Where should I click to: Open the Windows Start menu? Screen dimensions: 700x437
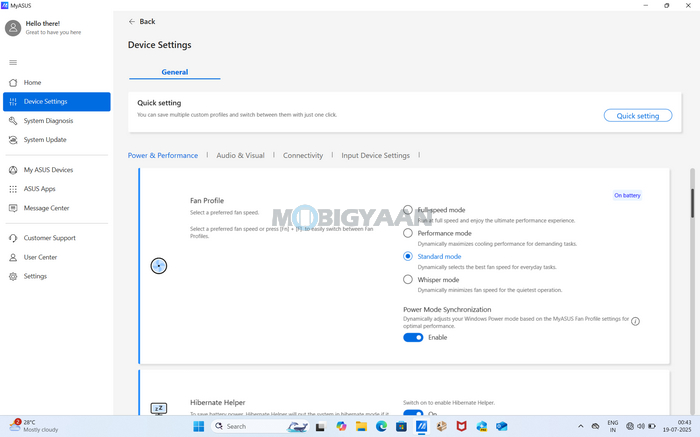(x=199, y=426)
